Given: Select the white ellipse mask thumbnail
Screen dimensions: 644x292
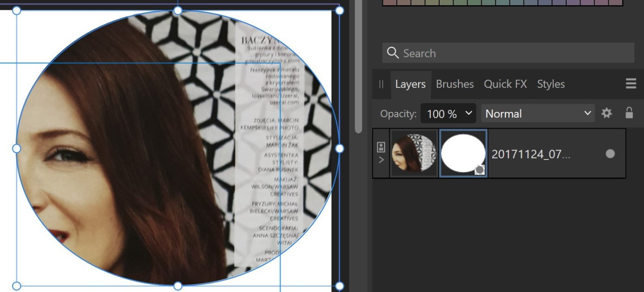Looking at the screenshot, I should [463, 154].
